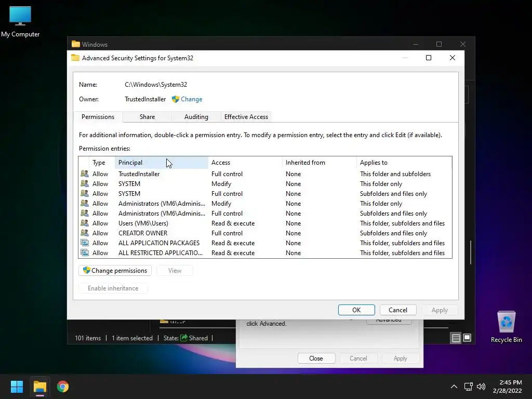Click Explorer window vertical scrollbar

(x=471, y=252)
